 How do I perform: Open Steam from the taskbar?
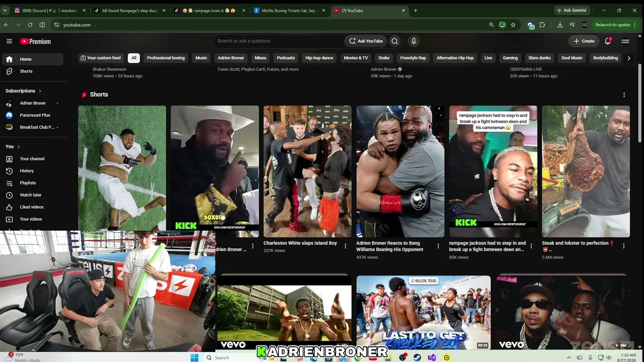pyautogui.click(x=417, y=357)
